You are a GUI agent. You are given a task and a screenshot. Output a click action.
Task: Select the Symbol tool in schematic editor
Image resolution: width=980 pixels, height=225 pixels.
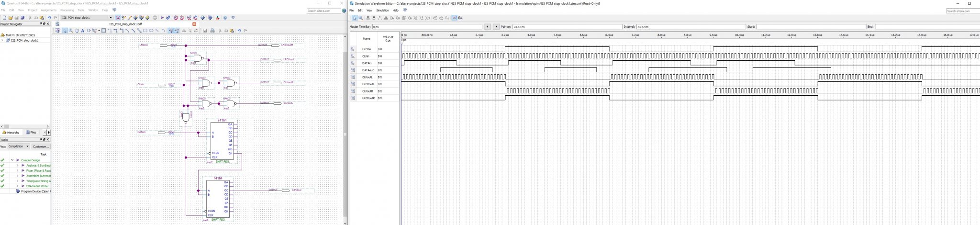89,31
